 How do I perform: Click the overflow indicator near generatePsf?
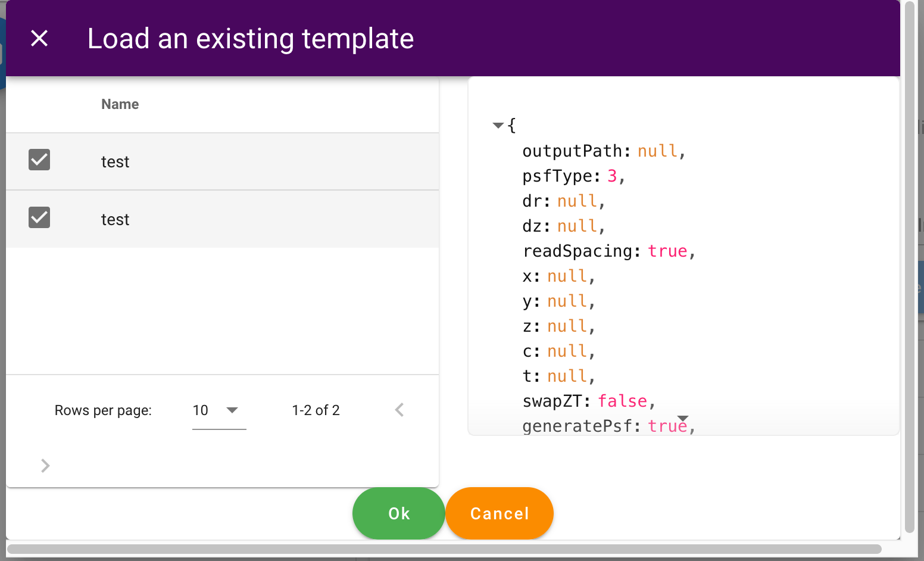click(x=683, y=419)
